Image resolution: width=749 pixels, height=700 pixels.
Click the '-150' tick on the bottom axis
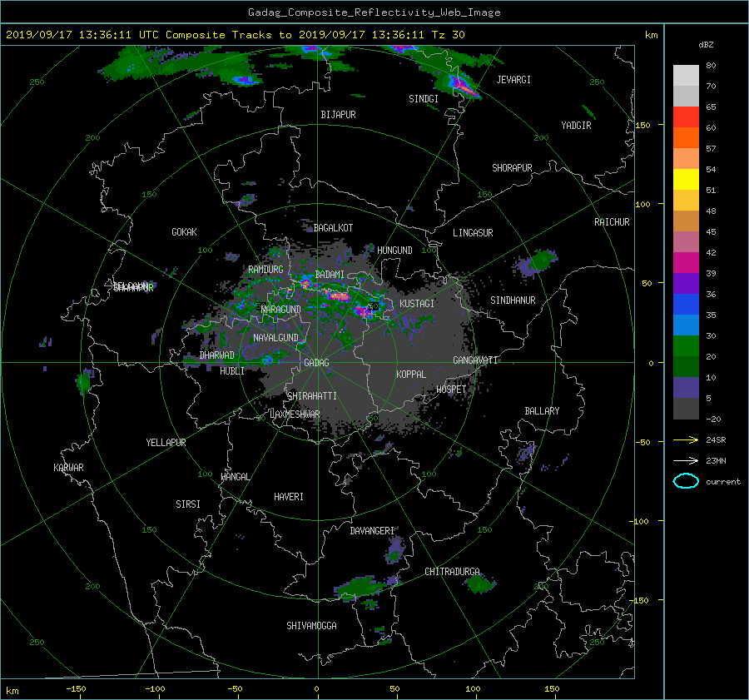(x=76, y=689)
